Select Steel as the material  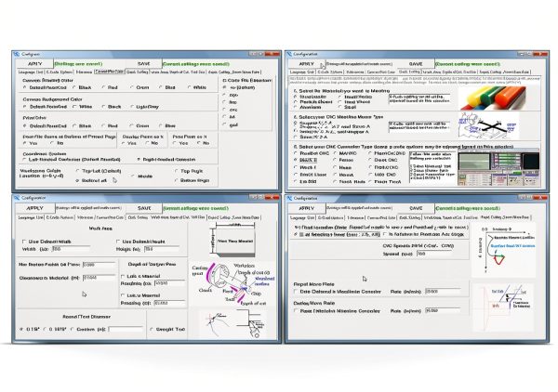tap(348, 107)
